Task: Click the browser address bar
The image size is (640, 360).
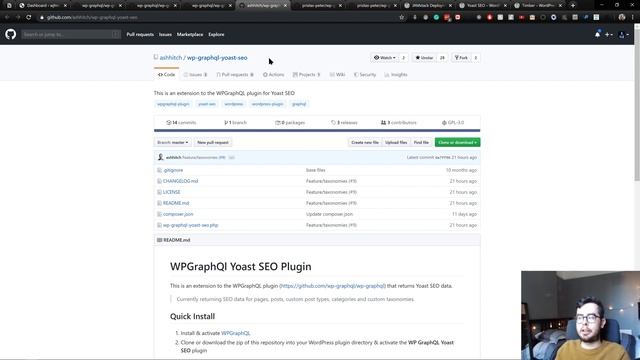Action: coord(218,18)
